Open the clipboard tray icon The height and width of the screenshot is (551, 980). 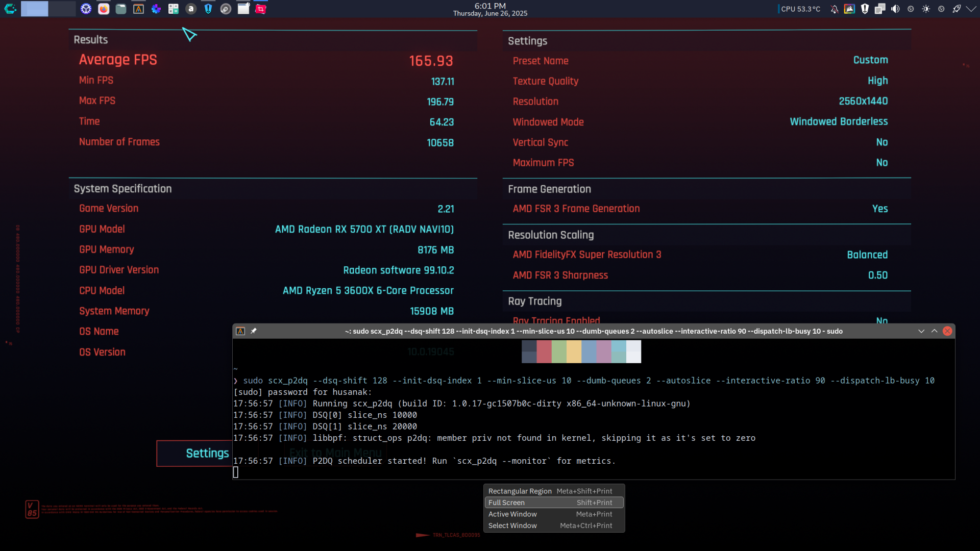point(880,9)
